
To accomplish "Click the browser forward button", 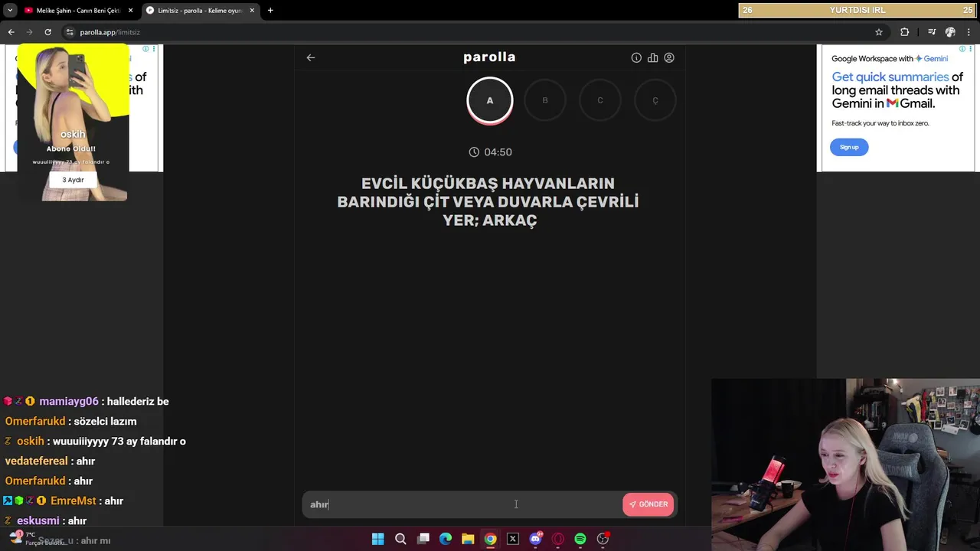I will [29, 32].
